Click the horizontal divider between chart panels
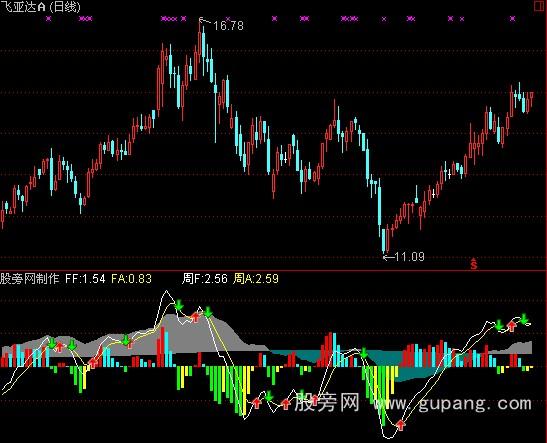Screen dimensions: 547x443 274,270
